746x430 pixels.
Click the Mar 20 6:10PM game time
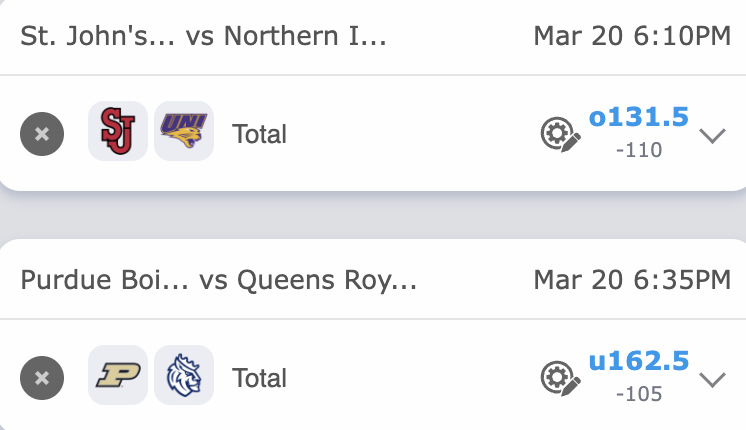tap(632, 36)
